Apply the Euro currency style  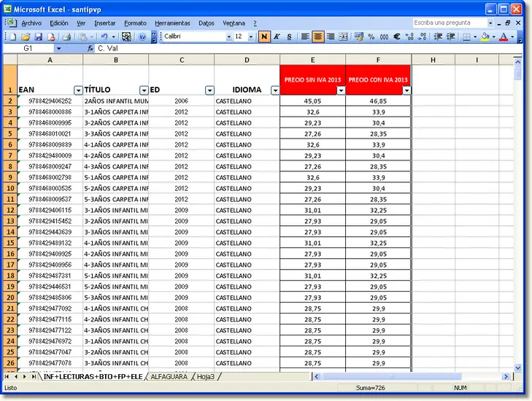tap(395, 36)
